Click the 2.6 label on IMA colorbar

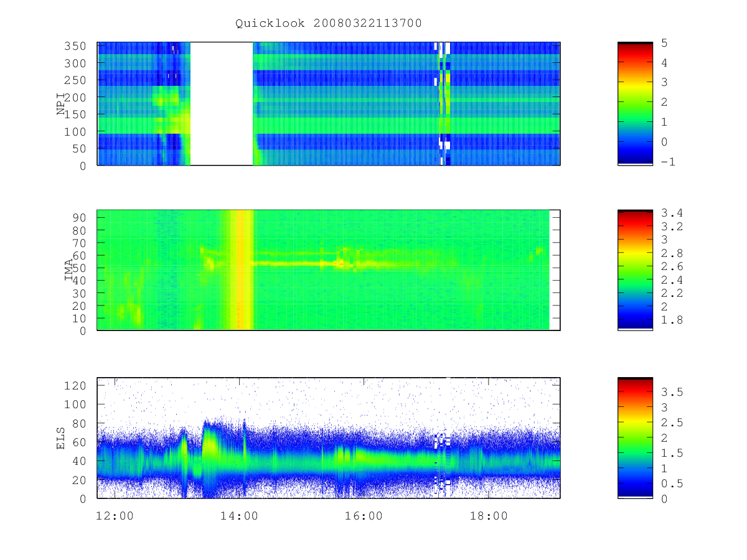[672, 266]
